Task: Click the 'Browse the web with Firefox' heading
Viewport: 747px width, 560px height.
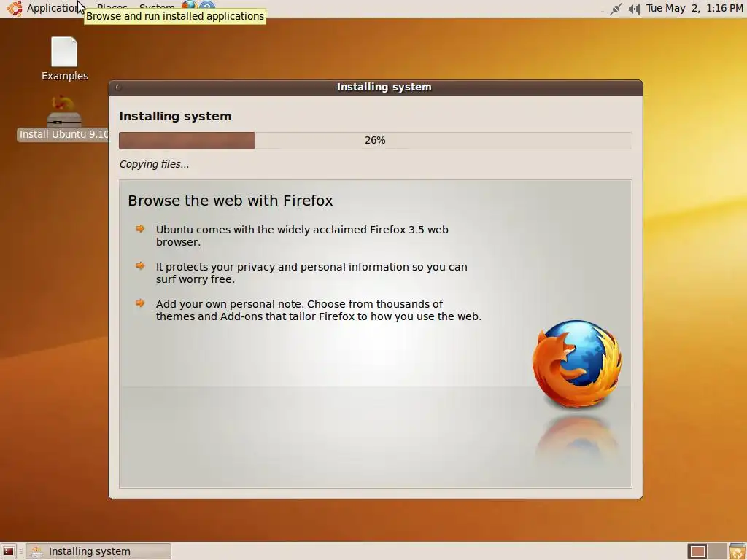Action: (x=230, y=201)
